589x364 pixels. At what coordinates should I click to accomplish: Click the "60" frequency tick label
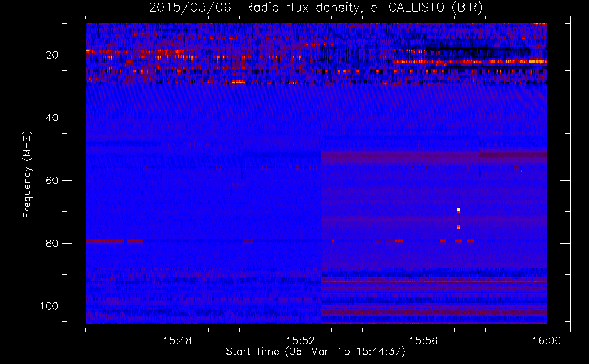(52, 181)
